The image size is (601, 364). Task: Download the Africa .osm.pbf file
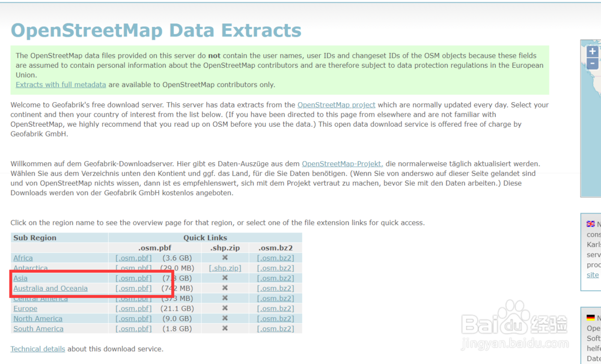pyautogui.click(x=133, y=258)
